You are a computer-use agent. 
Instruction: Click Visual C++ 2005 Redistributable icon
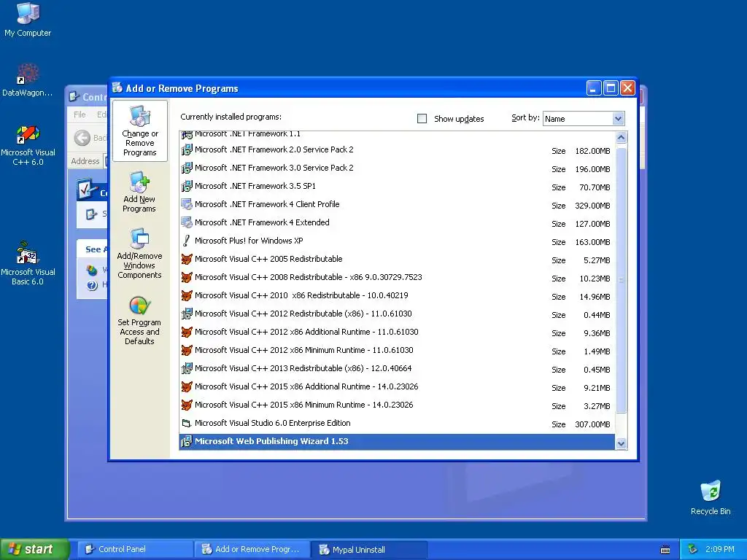coord(187,259)
